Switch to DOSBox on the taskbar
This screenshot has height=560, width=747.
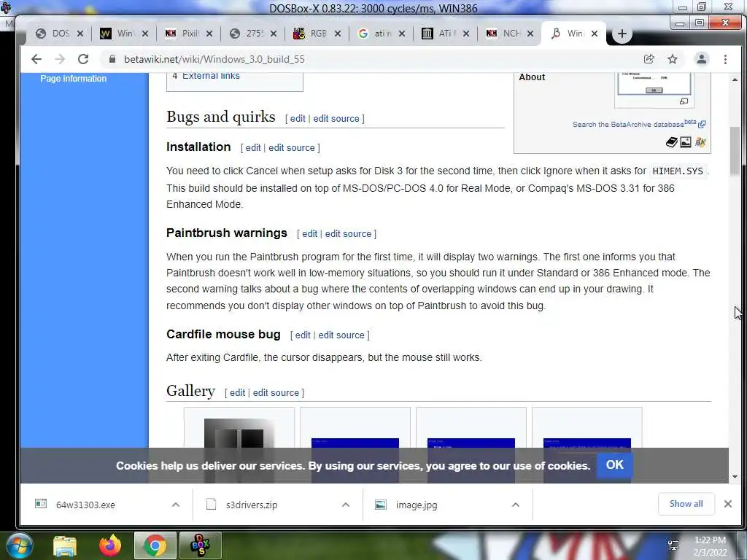200,545
